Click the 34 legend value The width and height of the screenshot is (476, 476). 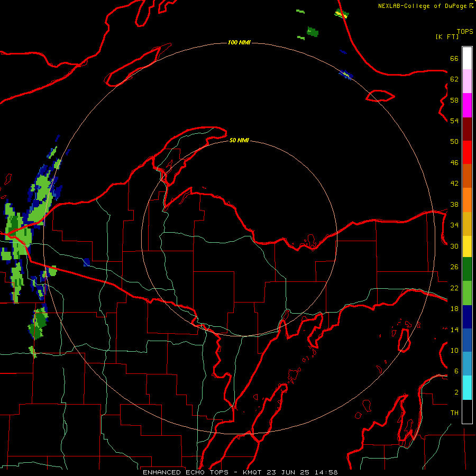454,225
